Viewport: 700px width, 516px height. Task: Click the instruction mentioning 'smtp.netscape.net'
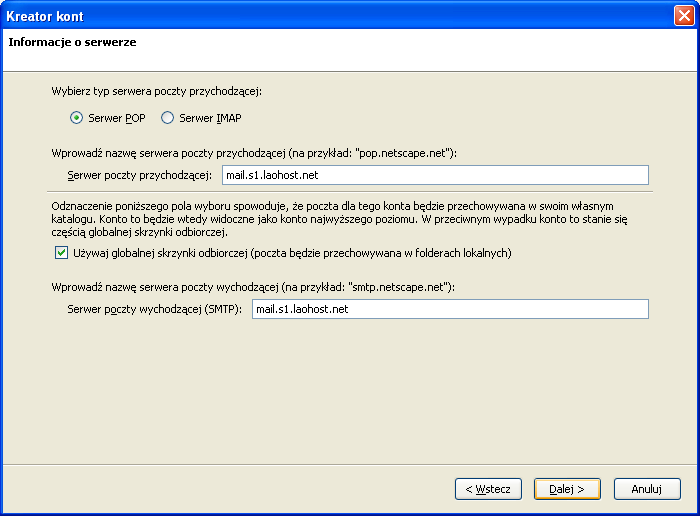pos(253,287)
